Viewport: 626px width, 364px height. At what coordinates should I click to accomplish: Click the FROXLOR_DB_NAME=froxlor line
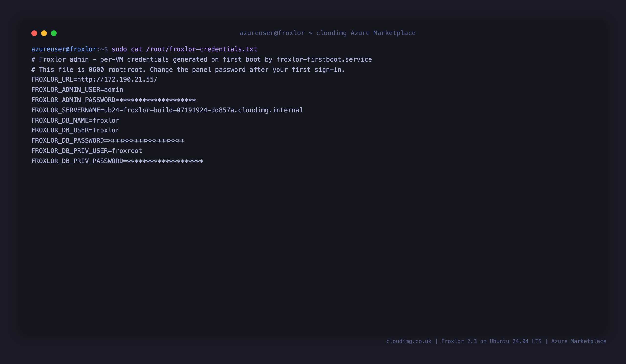[75, 120]
